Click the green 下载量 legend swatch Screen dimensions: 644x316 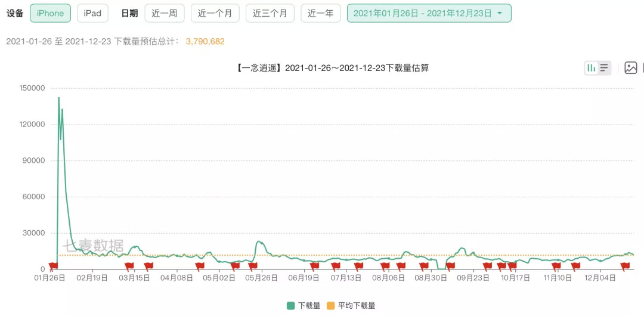tap(290, 306)
